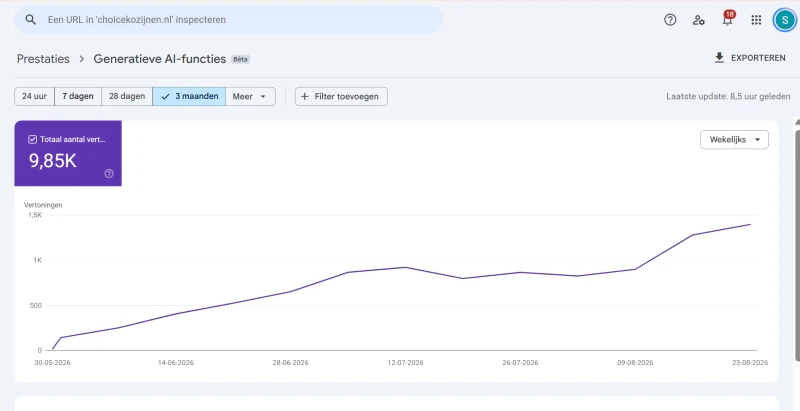The height and width of the screenshot is (411, 800).
Task: Click the 26-07-2026 date label
Action: [520, 363]
